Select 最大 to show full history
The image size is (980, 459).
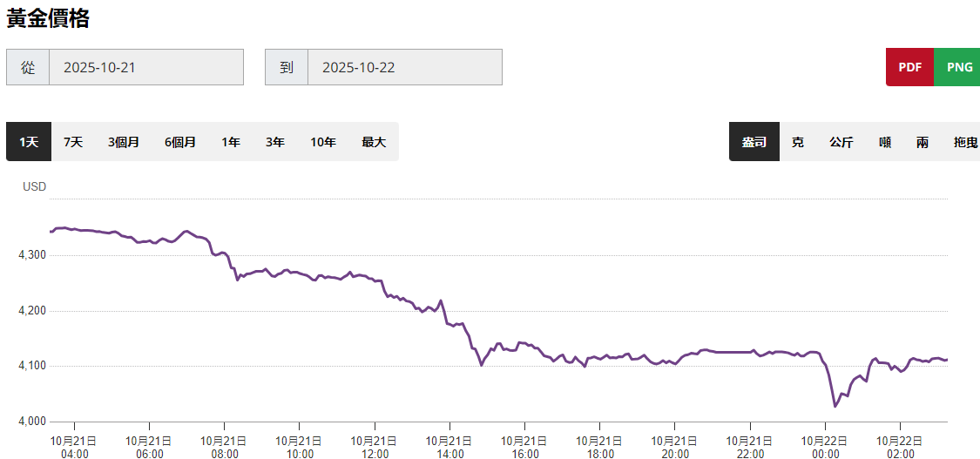[x=374, y=142]
